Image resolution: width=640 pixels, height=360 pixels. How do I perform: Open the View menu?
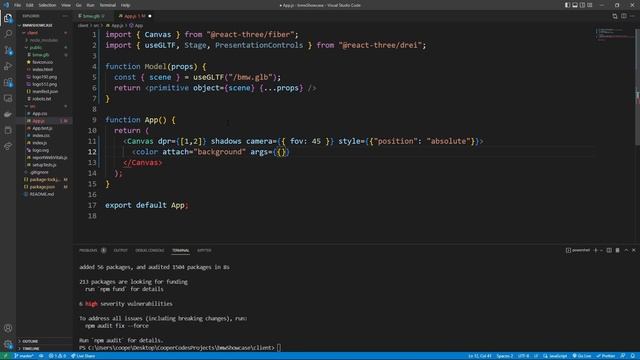coord(66,5)
